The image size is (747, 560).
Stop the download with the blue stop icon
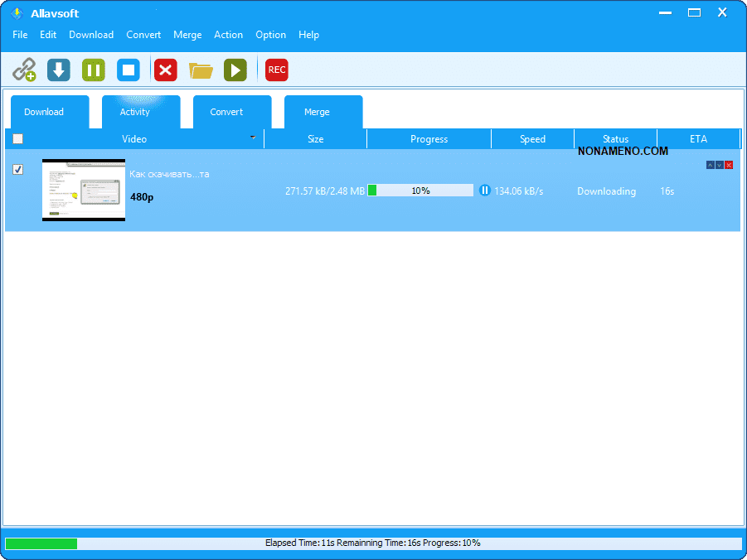(x=129, y=70)
